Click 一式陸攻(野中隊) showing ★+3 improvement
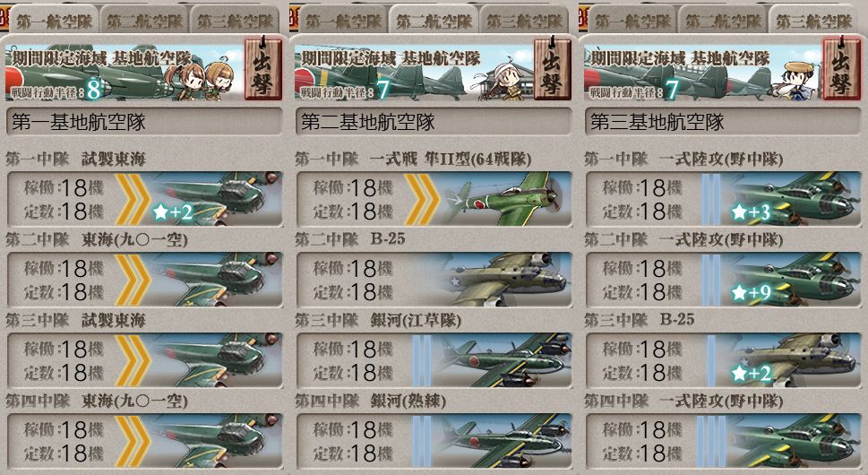This screenshot has height=475, width=868. (x=724, y=199)
